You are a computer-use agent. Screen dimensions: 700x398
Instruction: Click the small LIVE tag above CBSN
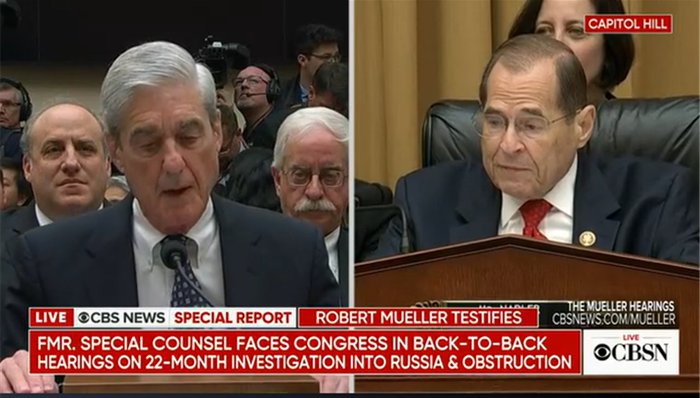point(631,338)
